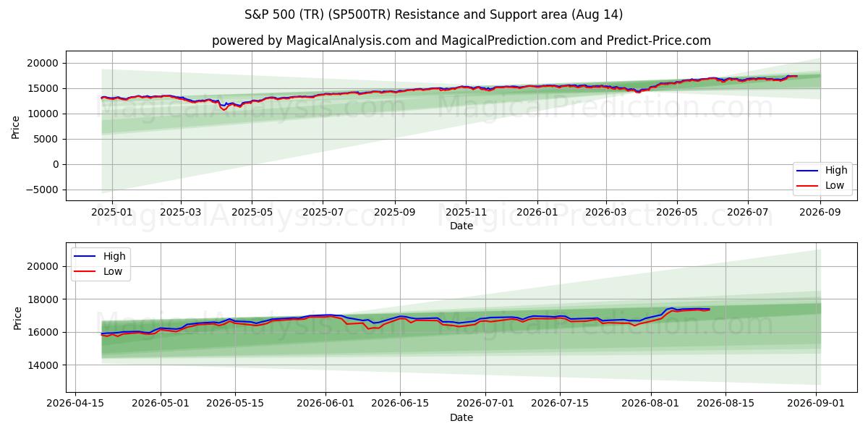Click the top chart y-axis value '5000'
Image resolution: width=868 pixels, height=434 pixels.
pyautogui.click(x=48, y=140)
